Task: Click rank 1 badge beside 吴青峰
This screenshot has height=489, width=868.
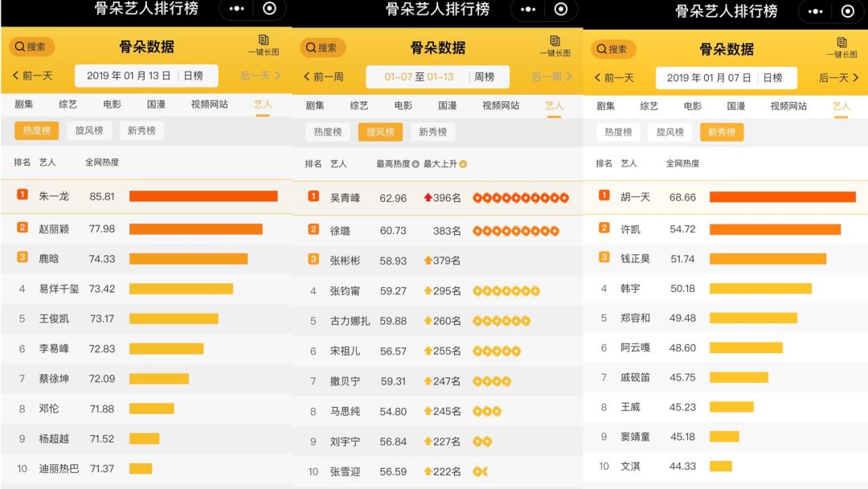Action: (x=313, y=196)
